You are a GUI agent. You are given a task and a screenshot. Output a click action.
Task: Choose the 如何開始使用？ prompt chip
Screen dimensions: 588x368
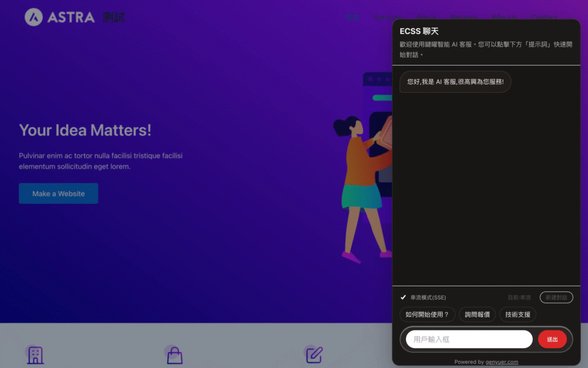(x=427, y=315)
